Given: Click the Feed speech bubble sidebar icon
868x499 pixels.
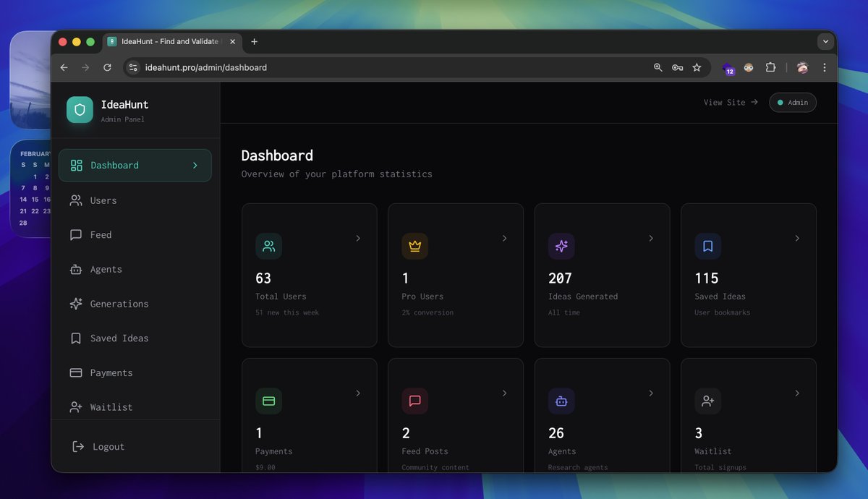Looking at the screenshot, I should (76, 235).
